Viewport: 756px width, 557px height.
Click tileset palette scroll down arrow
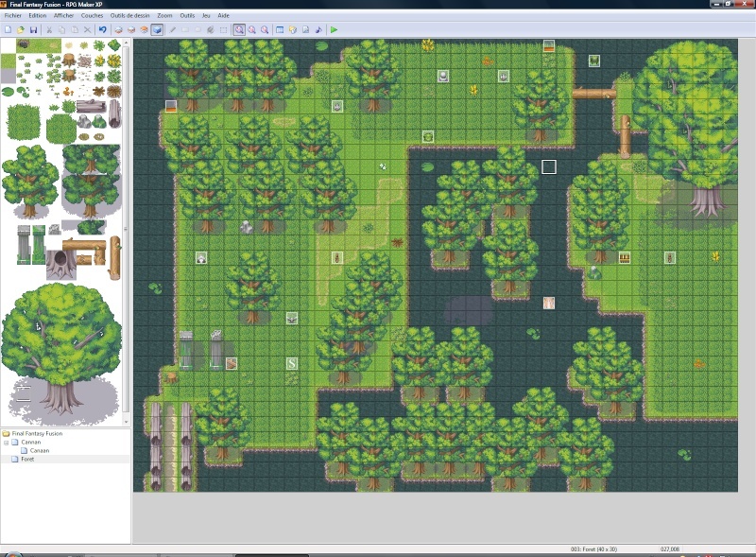(x=127, y=422)
